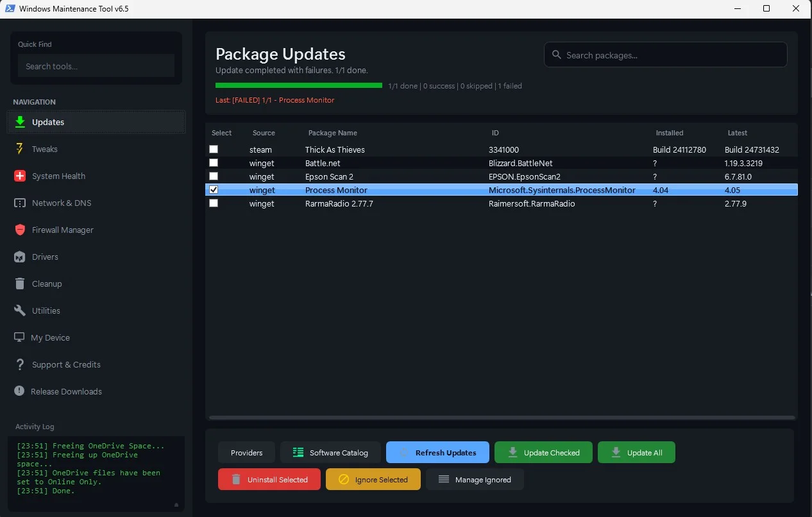The height and width of the screenshot is (517, 812).
Task: Click the Update All button
Action: click(636, 452)
